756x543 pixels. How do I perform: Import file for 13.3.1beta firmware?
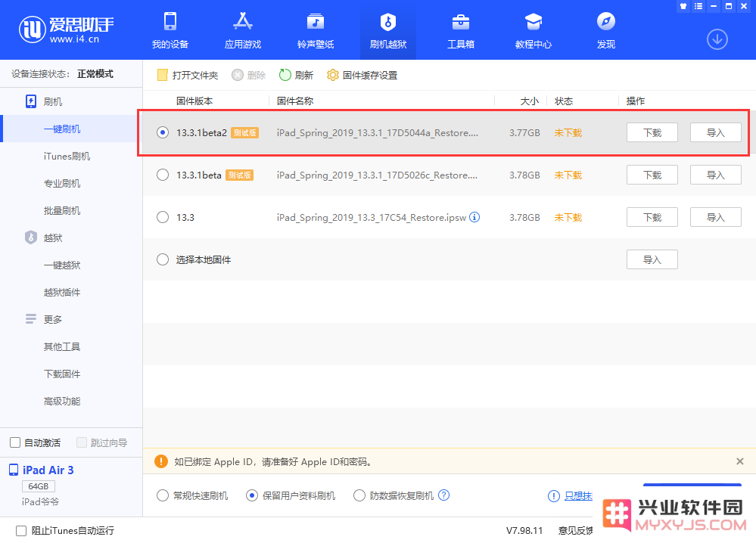click(715, 175)
